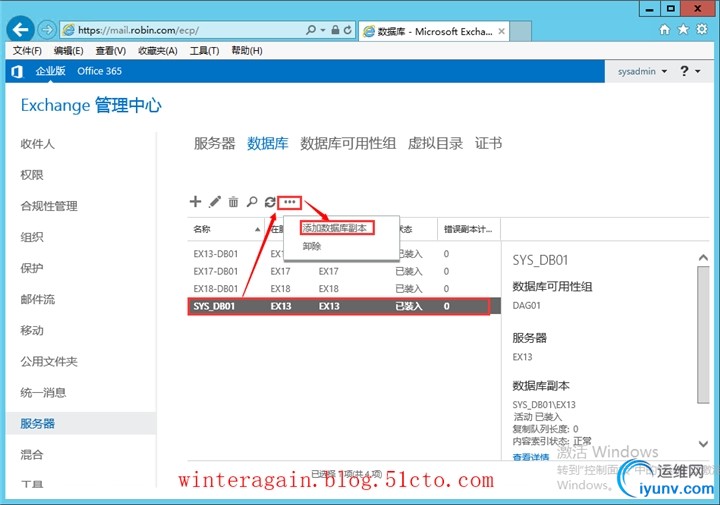Click the lock security icon in address bar
Viewport: 720px width, 505px height.
coord(335,30)
